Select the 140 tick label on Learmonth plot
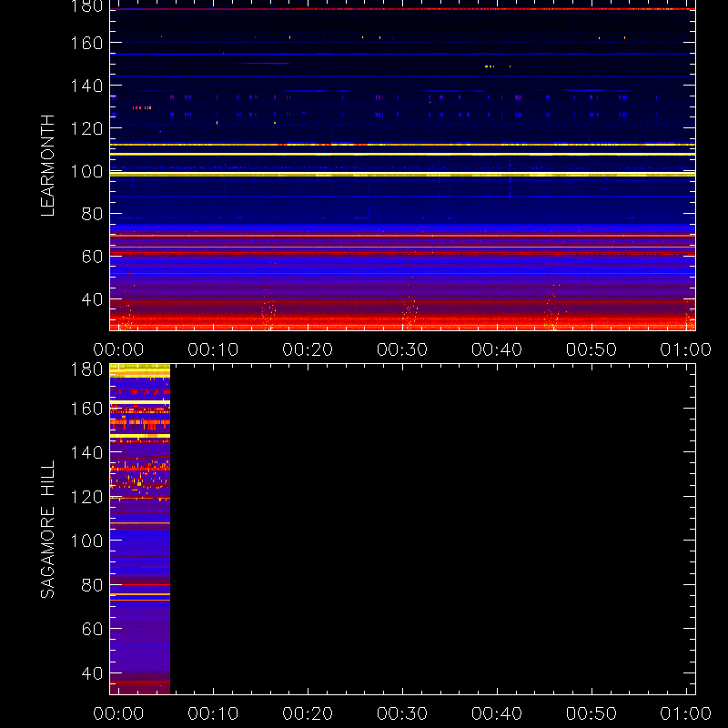The height and width of the screenshot is (728, 728). (x=86, y=86)
